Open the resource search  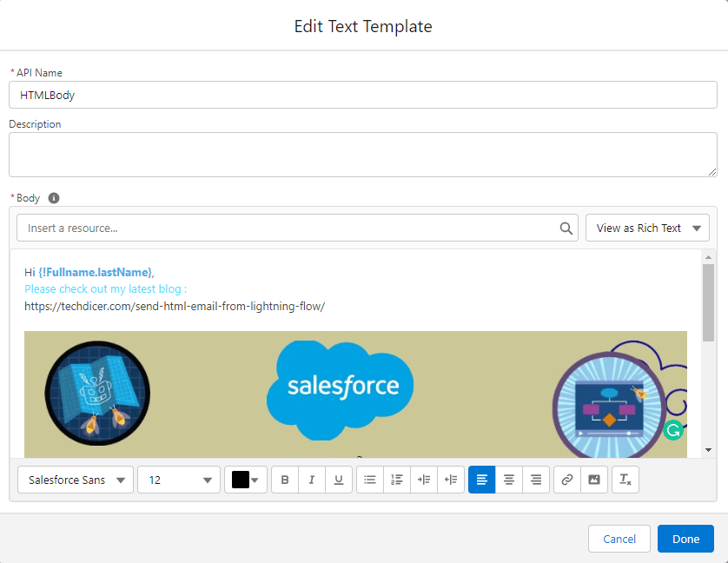coord(566,227)
